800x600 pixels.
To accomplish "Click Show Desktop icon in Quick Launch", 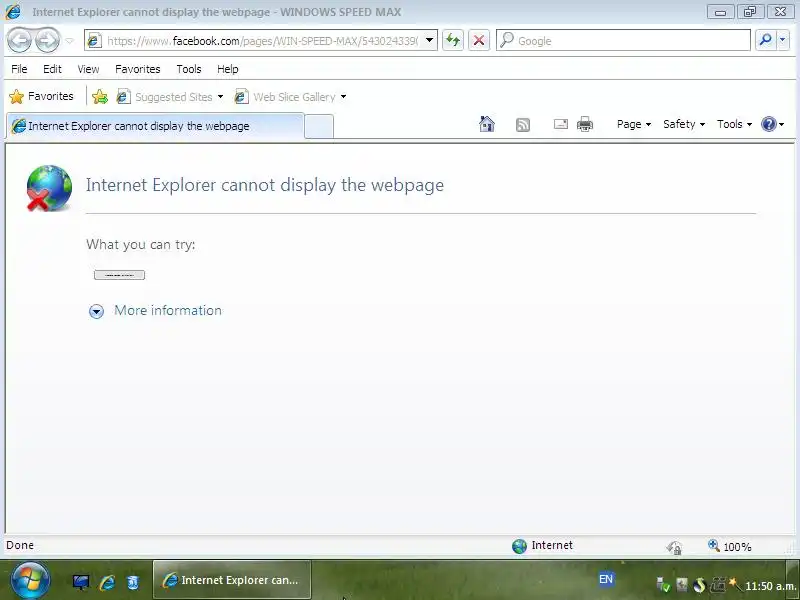I will pos(81,582).
